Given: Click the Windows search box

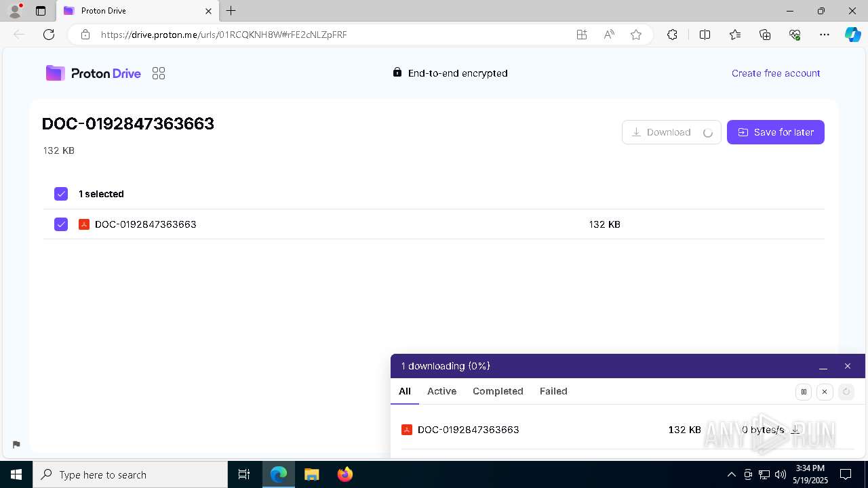Looking at the screenshot, I should 130,474.
